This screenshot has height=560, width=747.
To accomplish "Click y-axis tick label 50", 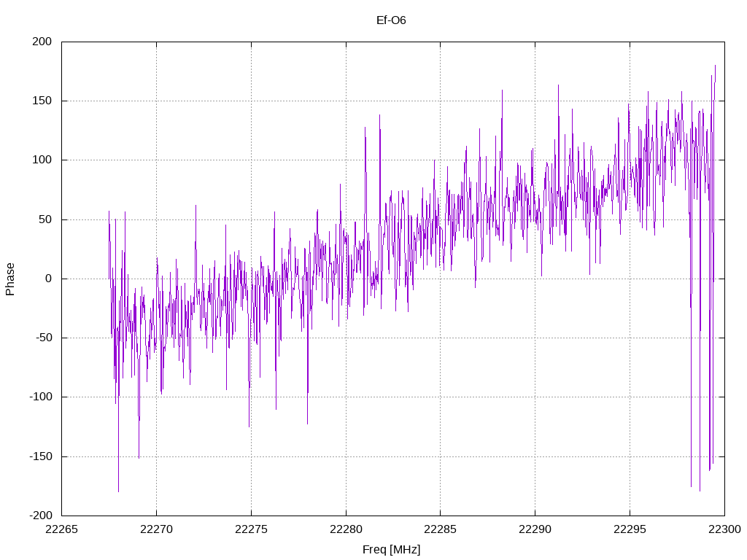I will pyautogui.click(x=45, y=219).
